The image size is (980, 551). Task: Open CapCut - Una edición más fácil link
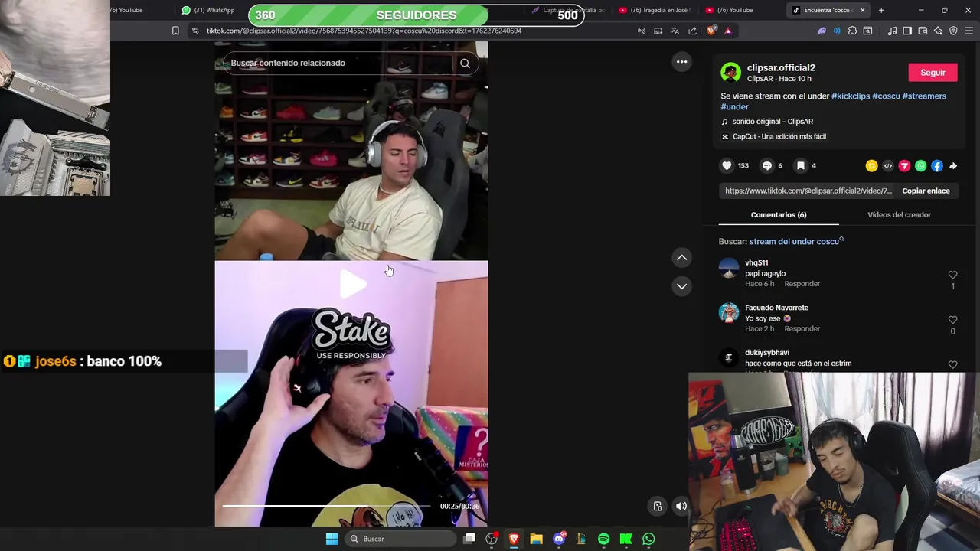click(x=773, y=137)
